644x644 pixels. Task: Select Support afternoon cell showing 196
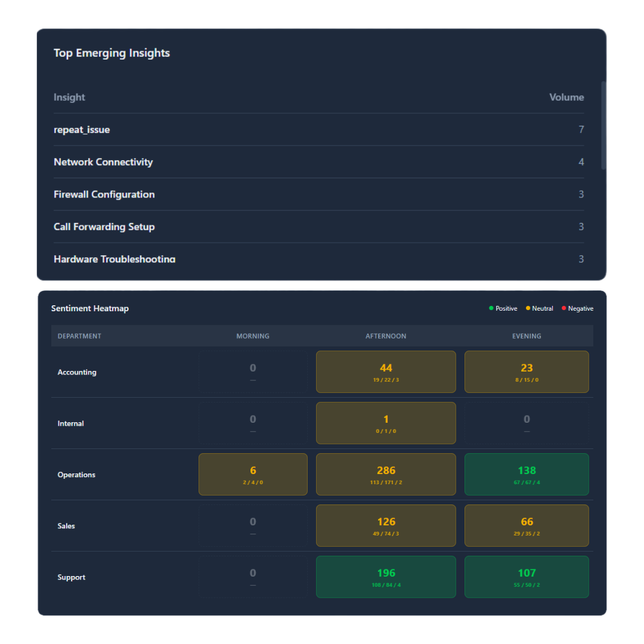coord(386,577)
